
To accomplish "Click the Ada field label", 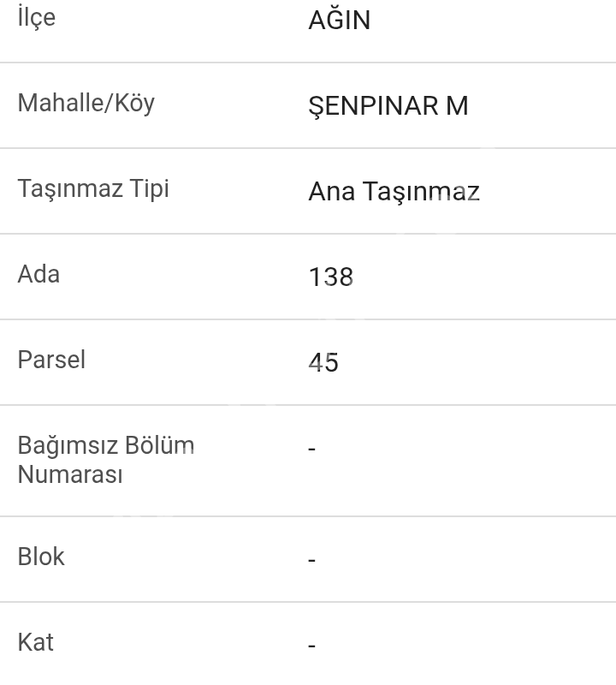I will tap(38, 275).
